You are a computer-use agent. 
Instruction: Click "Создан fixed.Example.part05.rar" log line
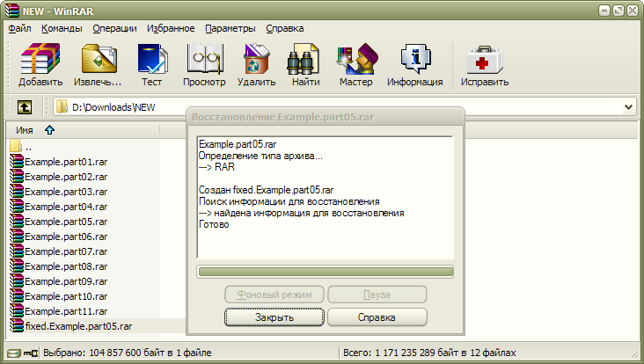click(x=267, y=190)
